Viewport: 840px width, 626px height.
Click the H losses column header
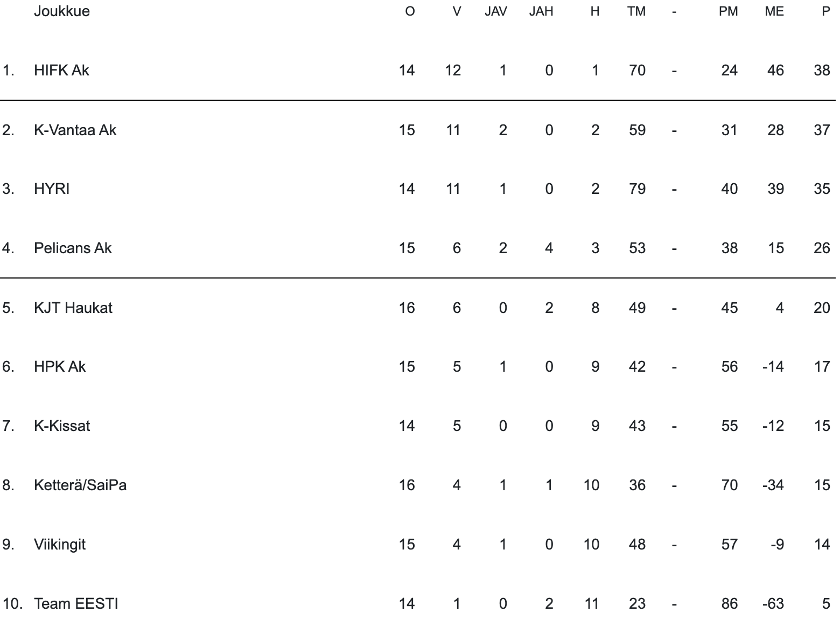[x=594, y=11]
